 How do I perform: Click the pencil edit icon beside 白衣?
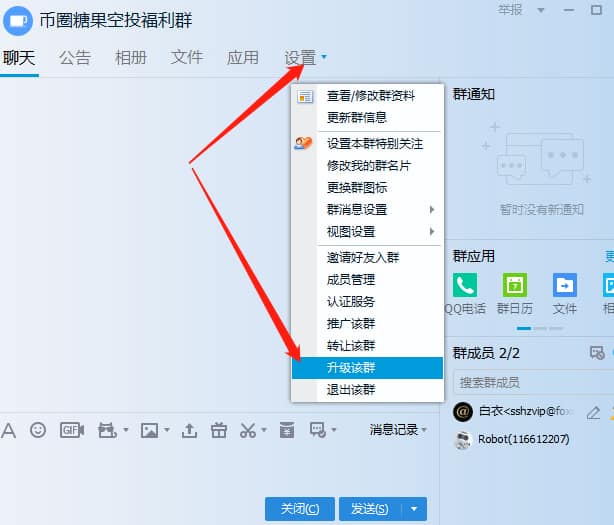click(593, 412)
